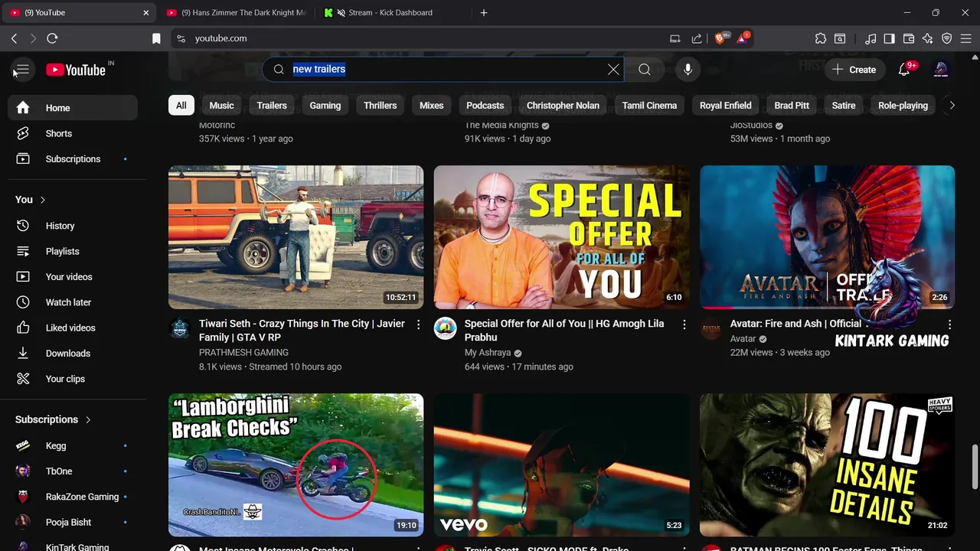
Task: Open Shorts from sidebar
Action: 73,133
